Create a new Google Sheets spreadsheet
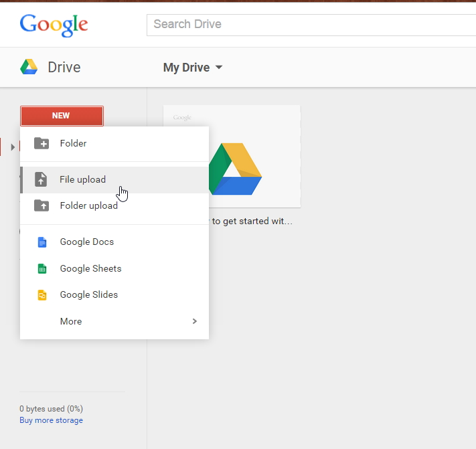Image resolution: width=476 pixels, height=449 pixels. [114, 268]
